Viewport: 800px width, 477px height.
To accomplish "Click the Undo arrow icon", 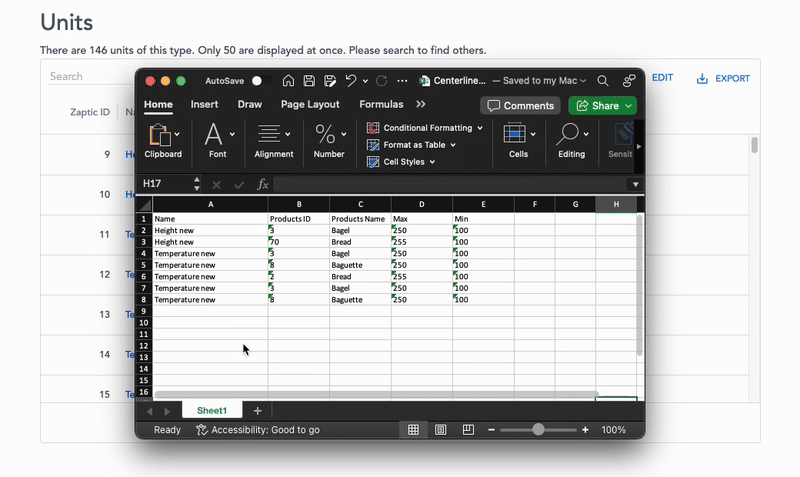I will point(351,81).
